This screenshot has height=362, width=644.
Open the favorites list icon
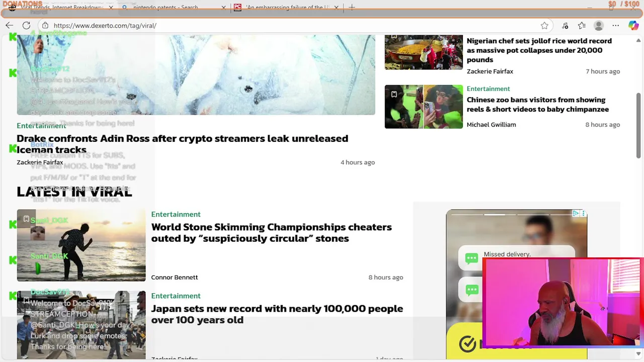pyautogui.click(x=582, y=26)
